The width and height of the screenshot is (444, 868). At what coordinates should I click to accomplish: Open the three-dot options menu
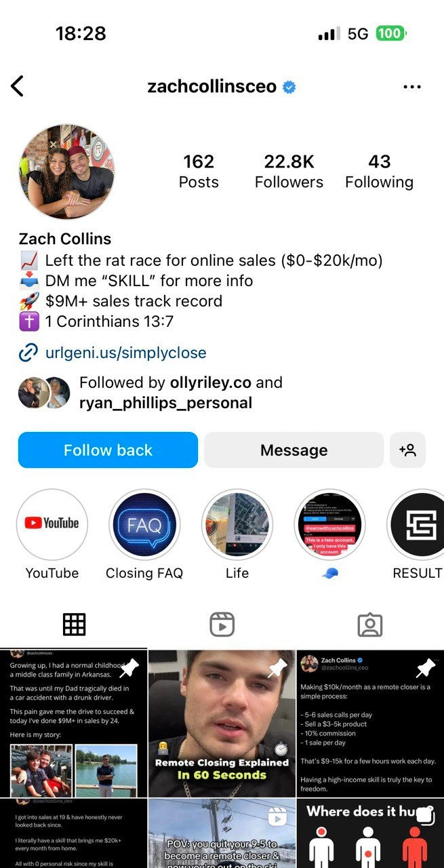click(x=412, y=87)
